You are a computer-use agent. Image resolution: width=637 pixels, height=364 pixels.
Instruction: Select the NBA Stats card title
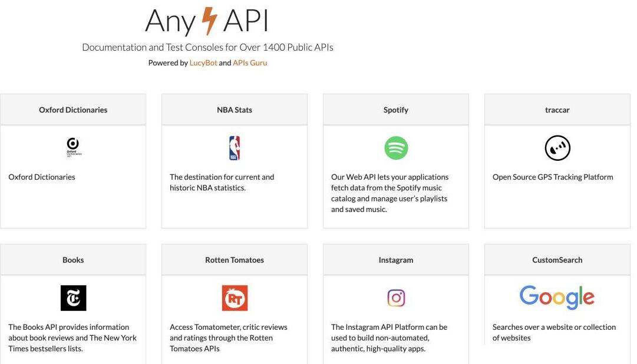pyautogui.click(x=235, y=110)
